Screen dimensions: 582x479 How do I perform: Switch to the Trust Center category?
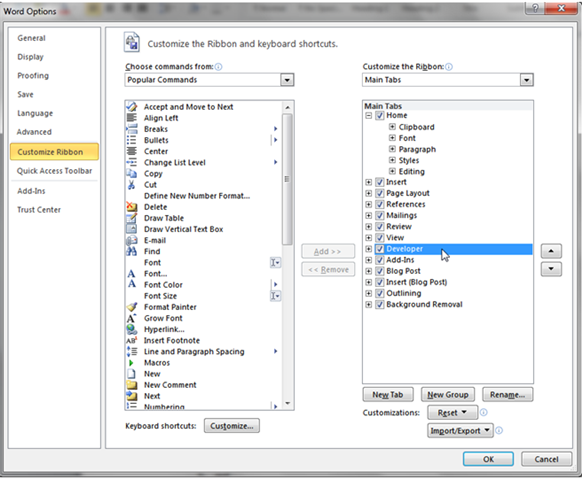(x=39, y=210)
